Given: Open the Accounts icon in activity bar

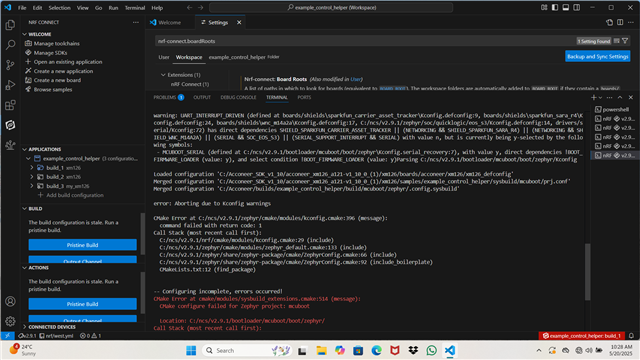Looking at the screenshot, I should (x=10, y=302).
